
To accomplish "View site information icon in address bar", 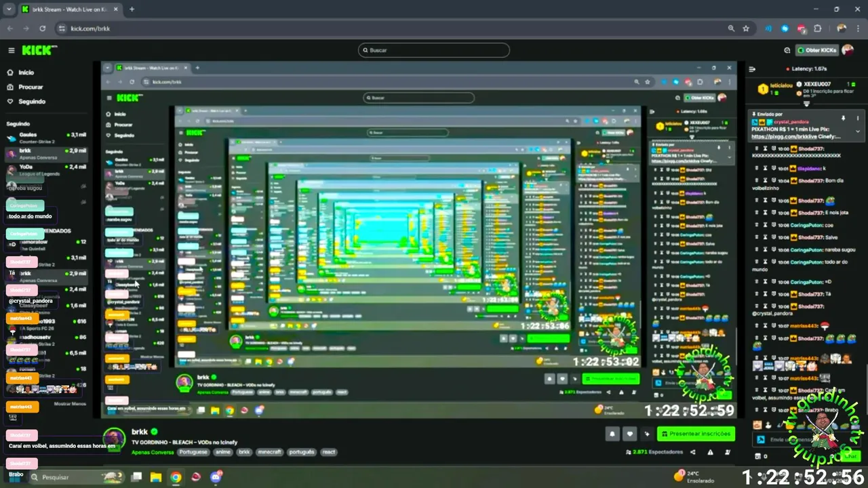I will (x=62, y=28).
